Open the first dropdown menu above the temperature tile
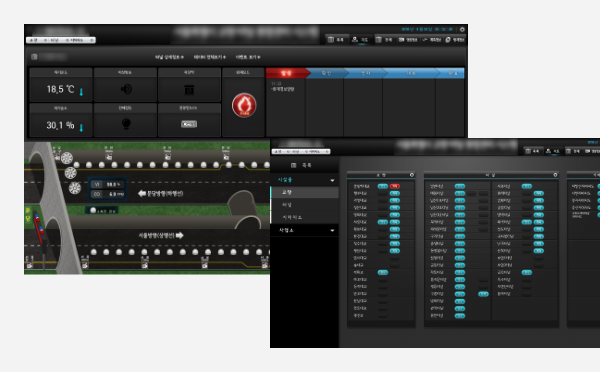 169,57
